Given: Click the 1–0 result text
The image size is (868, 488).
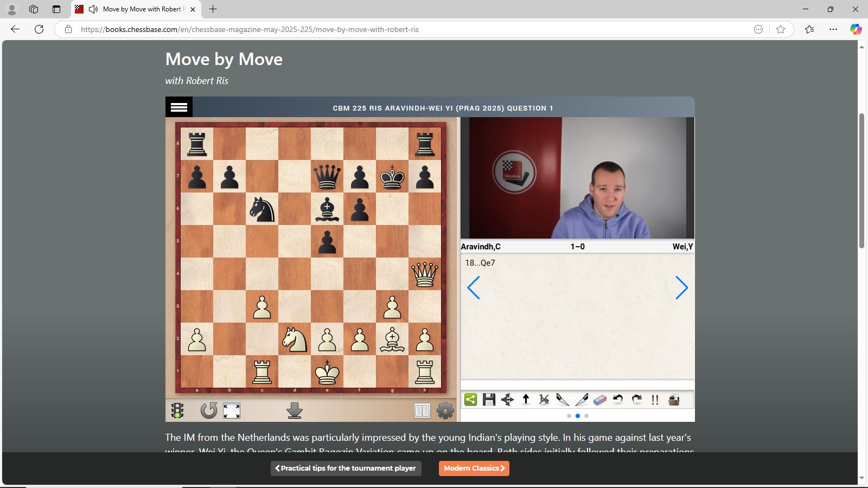Looking at the screenshot, I should pyautogui.click(x=577, y=247).
